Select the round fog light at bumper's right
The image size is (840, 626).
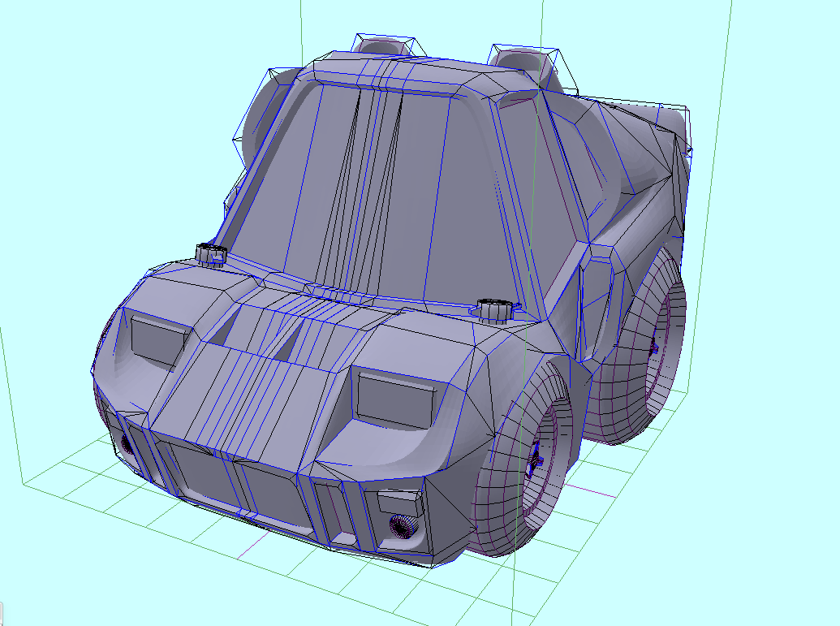click(403, 528)
